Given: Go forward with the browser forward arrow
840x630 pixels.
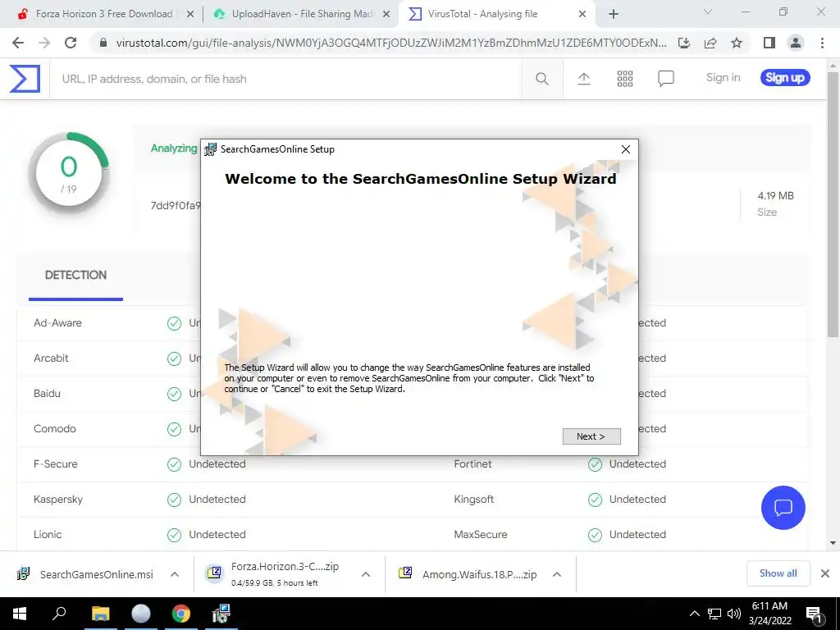Looking at the screenshot, I should click(44, 43).
